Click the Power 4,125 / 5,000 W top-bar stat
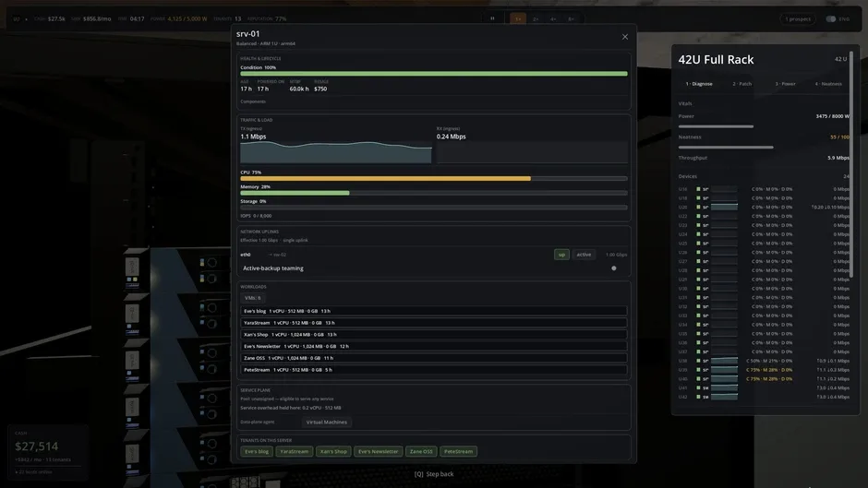 coord(179,18)
